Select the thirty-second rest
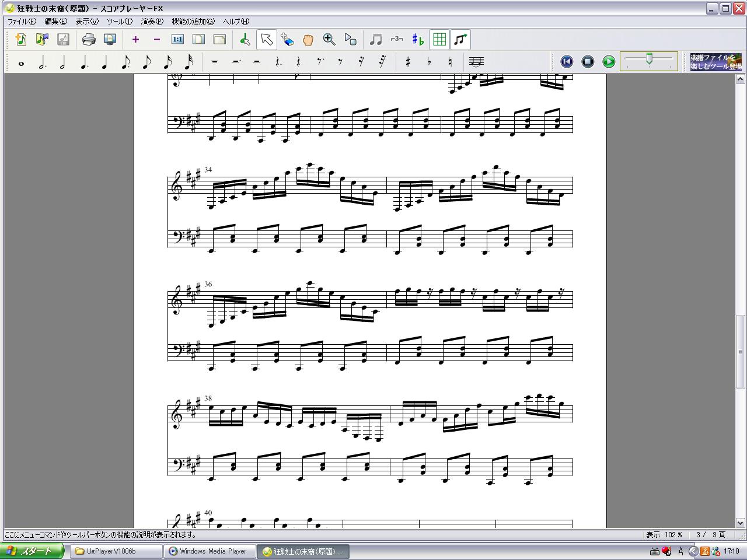Screen dimensions: 747x560 382,62
